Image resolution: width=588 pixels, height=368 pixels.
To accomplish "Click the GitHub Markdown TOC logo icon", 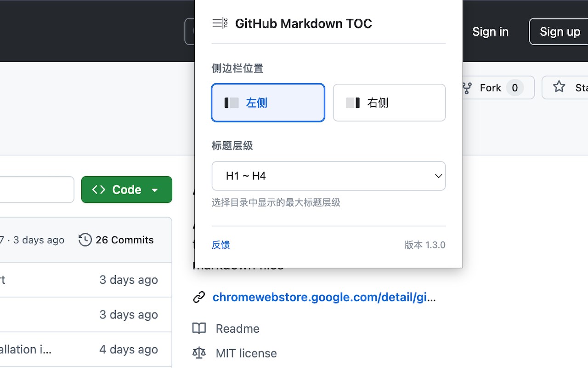I will tap(220, 23).
